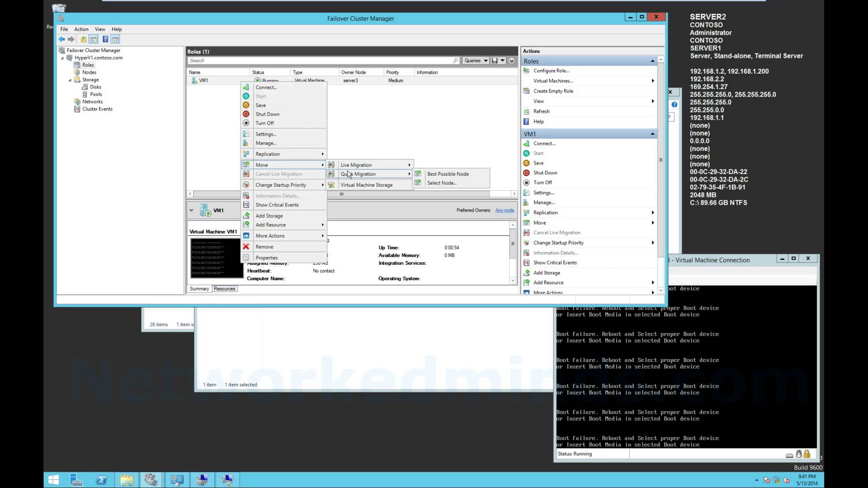868x488 pixels.
Task: Choose Select Node... in migration submenu
Action: pyautogui.click(x=451, y=183)
